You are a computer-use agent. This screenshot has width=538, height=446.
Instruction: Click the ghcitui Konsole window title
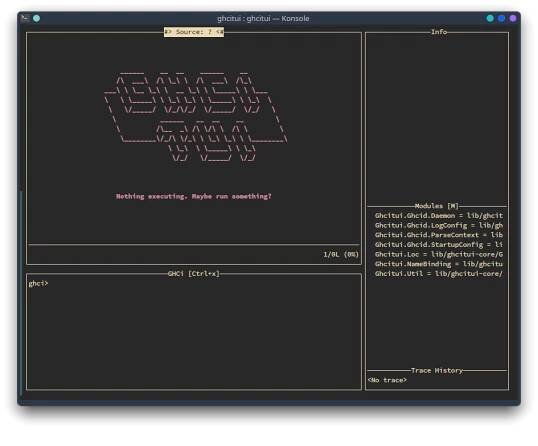263,19
